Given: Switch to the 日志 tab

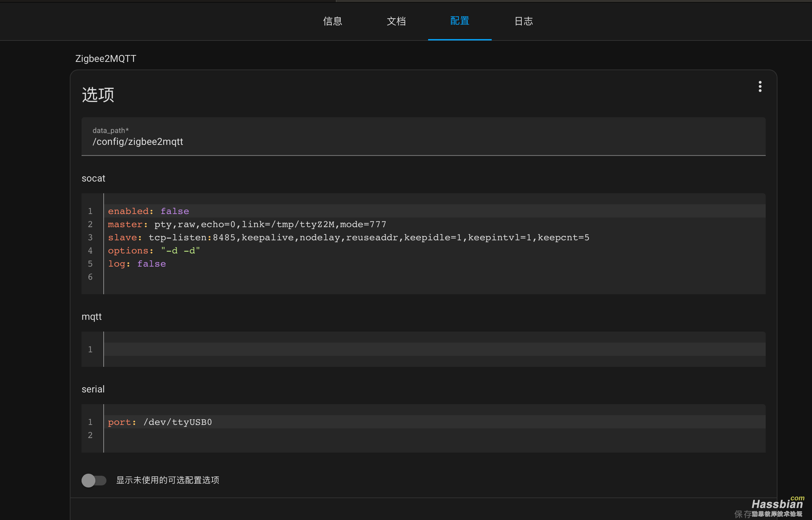Looking at the screenshot, I should click(523, 21).
